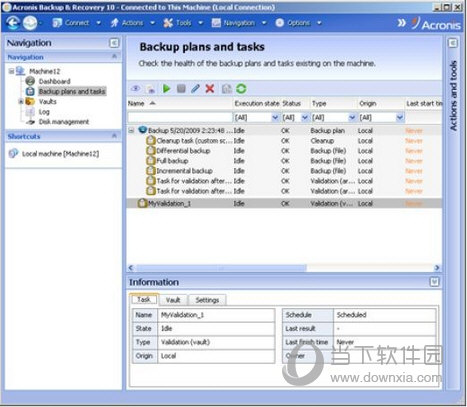Select Backup plans and tasks node
Image resolution: width=467 pixels, height=407 pixels.
(72, 91)
